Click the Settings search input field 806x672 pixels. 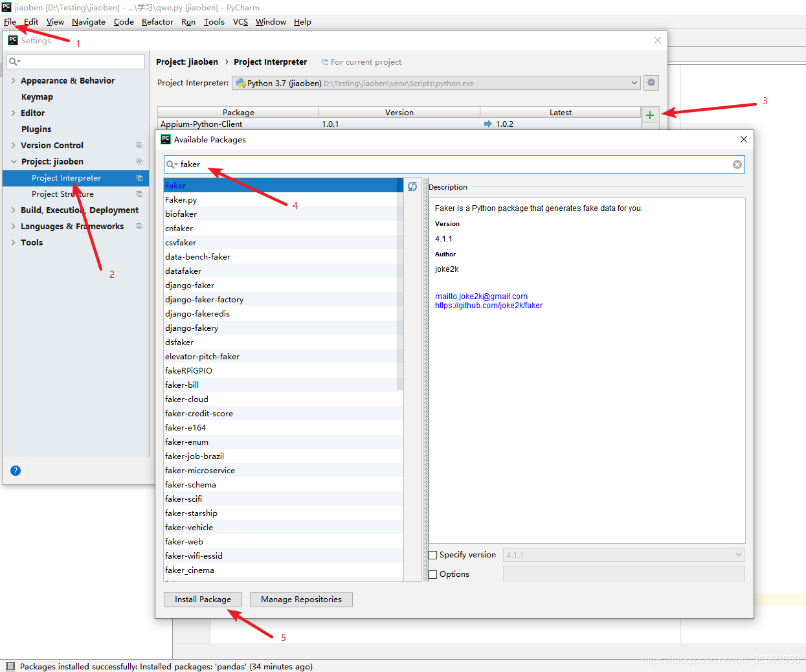pyautogui.click(x=76, y=62)
